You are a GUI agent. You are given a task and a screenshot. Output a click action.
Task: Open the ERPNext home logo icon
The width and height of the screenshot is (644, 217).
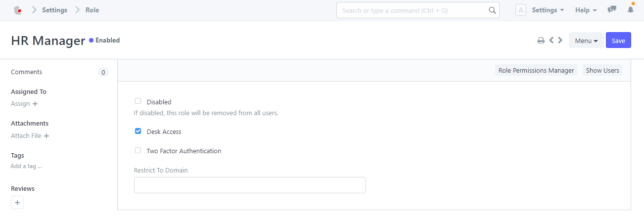(x=17, y=10)
